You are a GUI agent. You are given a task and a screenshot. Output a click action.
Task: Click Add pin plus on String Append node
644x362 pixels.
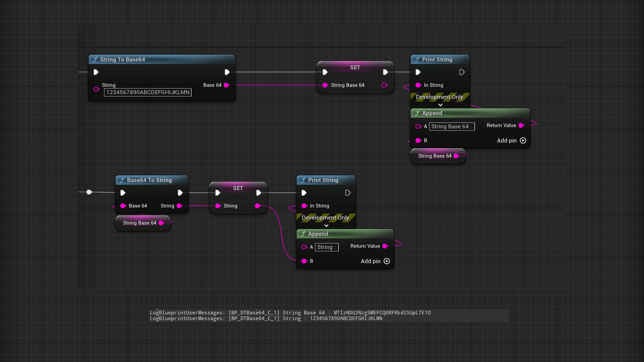387,261
